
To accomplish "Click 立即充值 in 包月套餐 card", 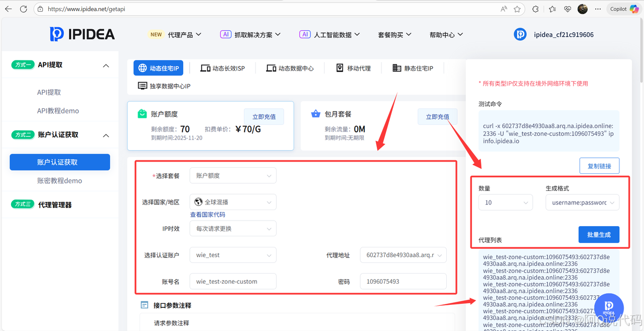I will click(437, 116).
